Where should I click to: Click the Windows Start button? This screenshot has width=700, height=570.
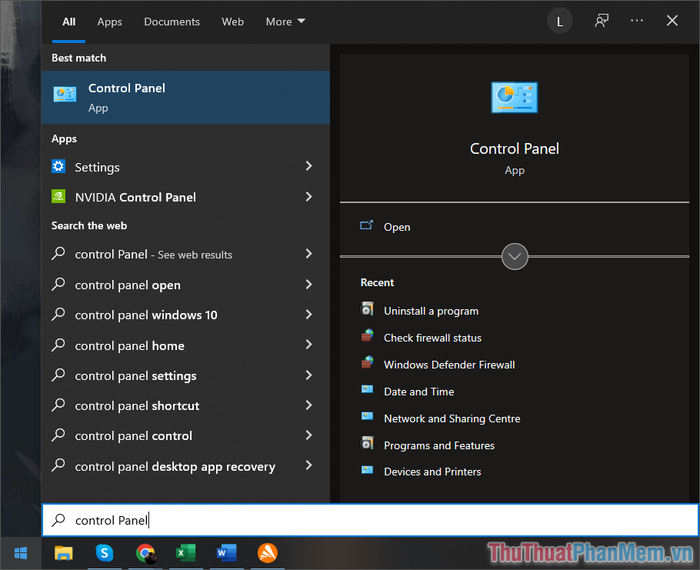click(21, 553)
